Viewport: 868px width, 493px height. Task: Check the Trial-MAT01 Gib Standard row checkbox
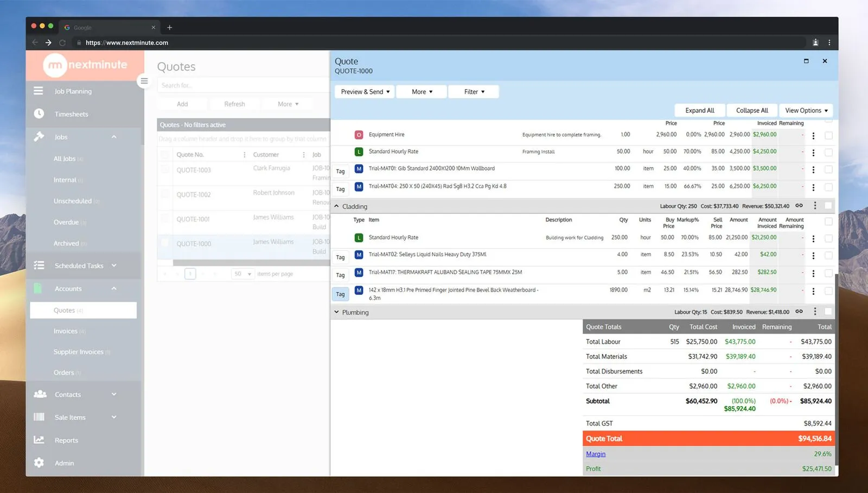(x=828, y=170)
